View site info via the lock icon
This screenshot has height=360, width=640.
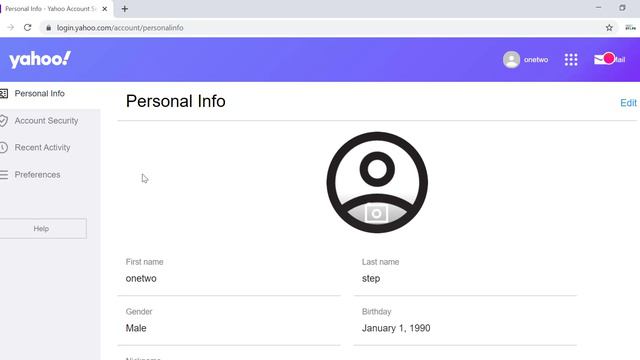[x=49, y=28]
